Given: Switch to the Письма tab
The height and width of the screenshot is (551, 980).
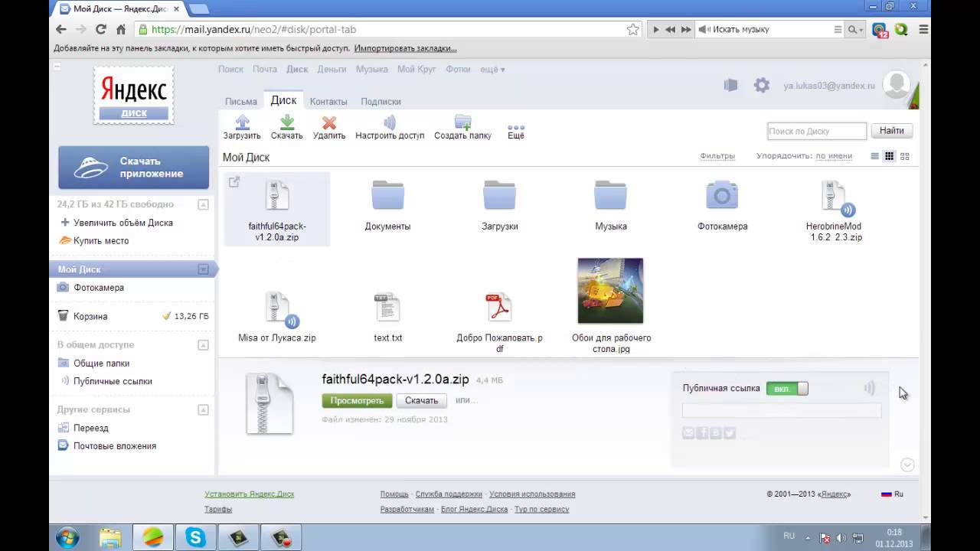Looking at the screenshot, I should pos(241,101).
